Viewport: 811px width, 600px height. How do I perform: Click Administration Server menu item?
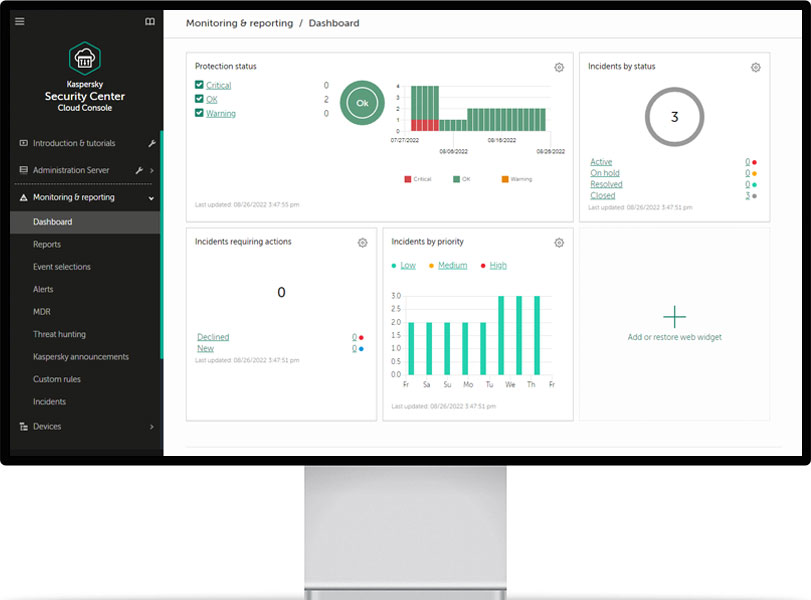pos(71,170)
